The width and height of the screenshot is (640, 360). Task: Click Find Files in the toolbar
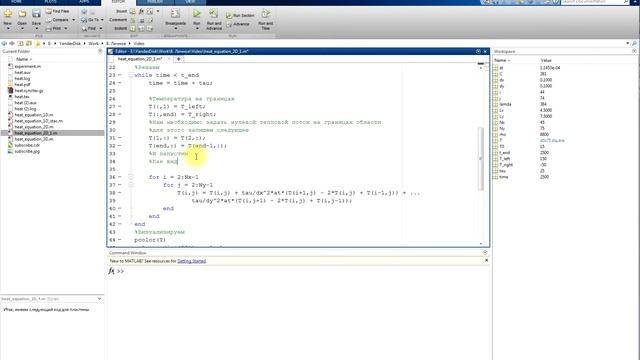click(x=57, y=11)
